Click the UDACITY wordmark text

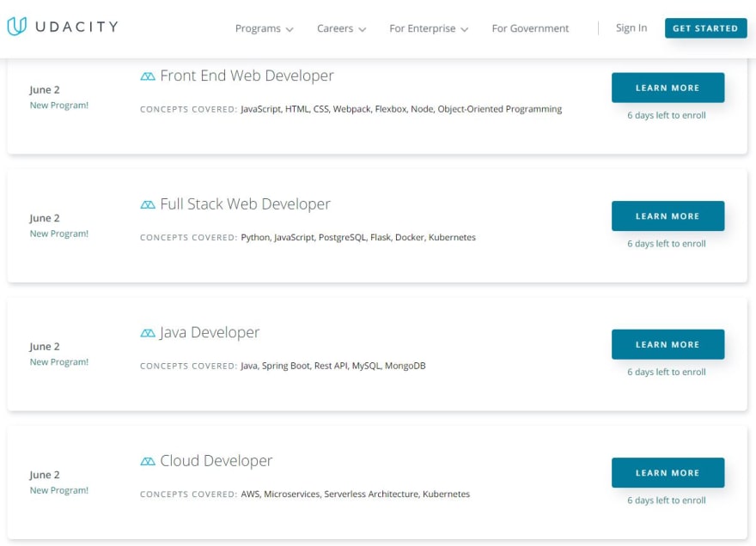click(77, 27)
